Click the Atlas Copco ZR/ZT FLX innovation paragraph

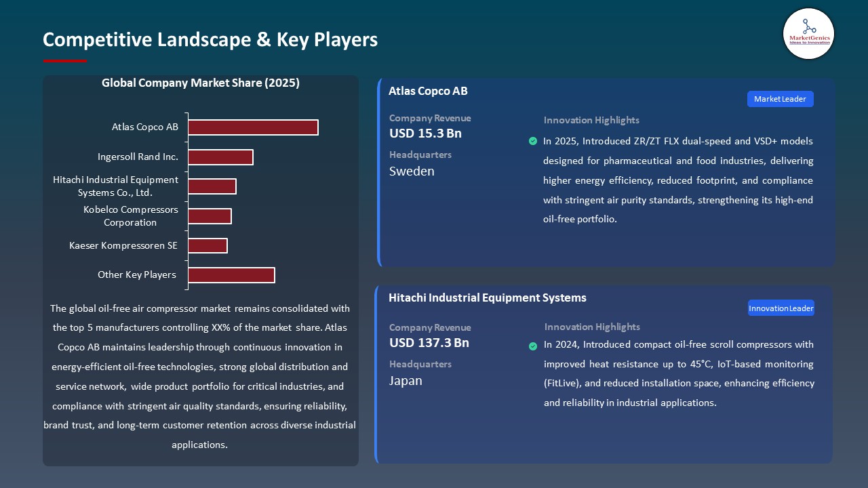click(x=678, y=180)
